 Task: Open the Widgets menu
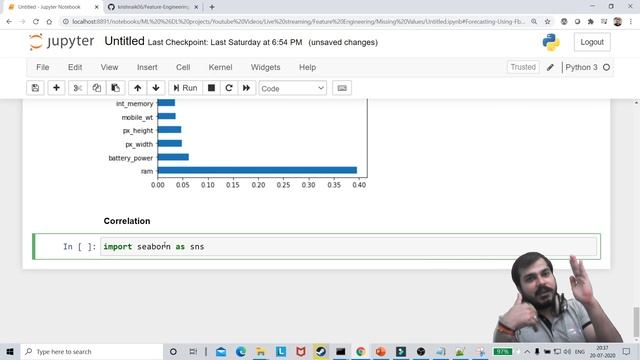[265, 67]
